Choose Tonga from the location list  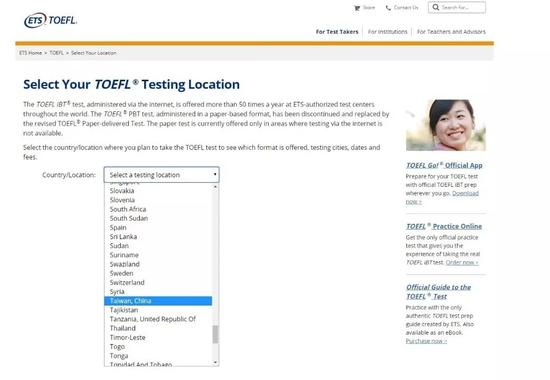[x=158, y=355]
